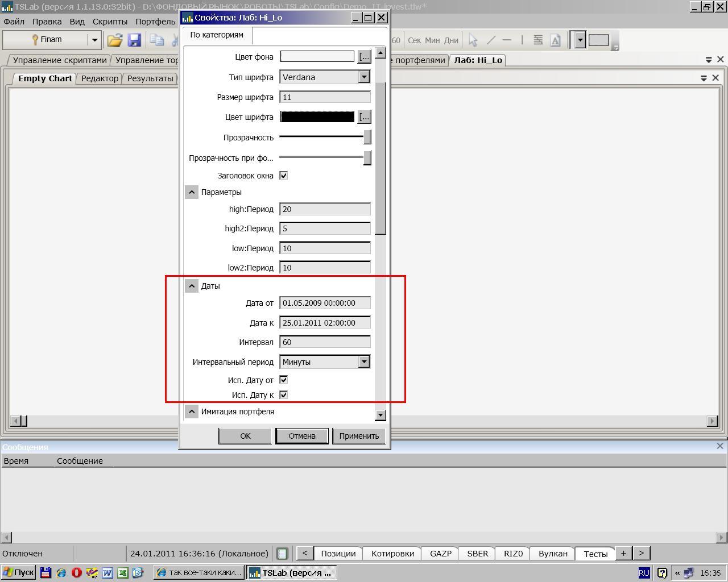Toggle the use start date checkbox

tap(283, 380)
